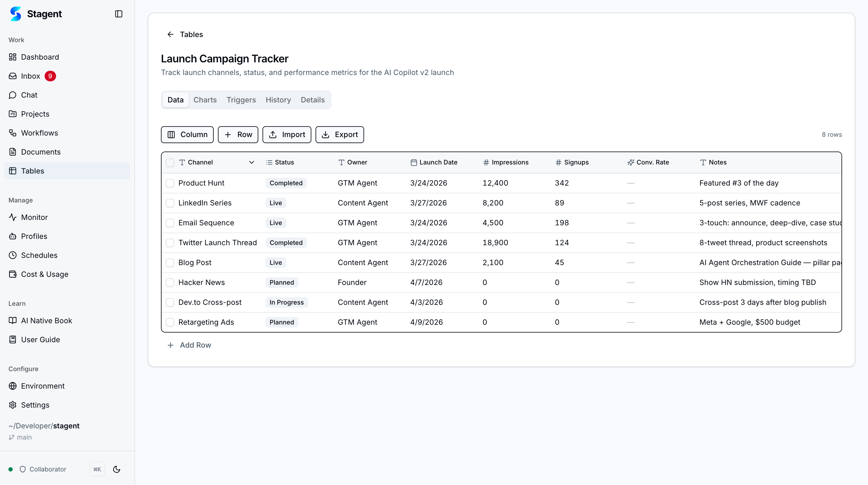Open the Stagent logo icon

point(15,14)
